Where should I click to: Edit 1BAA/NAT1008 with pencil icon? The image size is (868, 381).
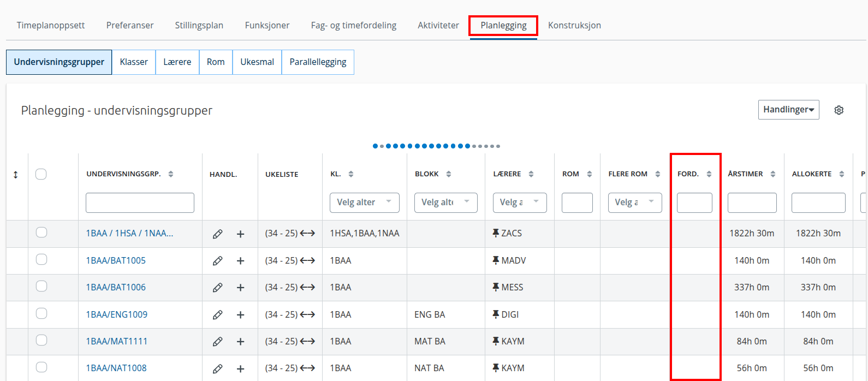coord(217,368)
